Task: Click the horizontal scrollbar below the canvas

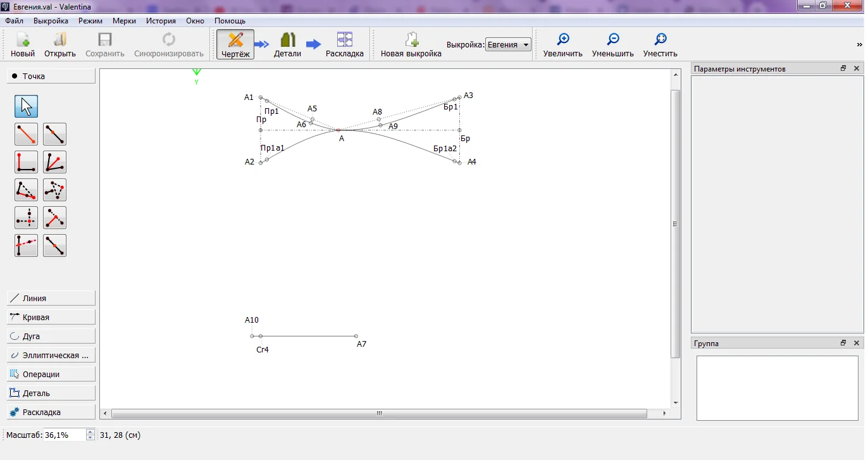Action: tap(380, 414)
